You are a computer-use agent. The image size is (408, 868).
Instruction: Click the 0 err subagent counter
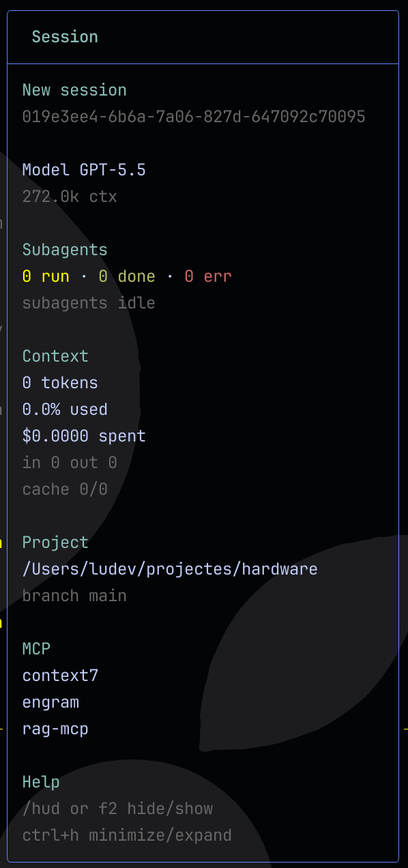pos(208,276)
